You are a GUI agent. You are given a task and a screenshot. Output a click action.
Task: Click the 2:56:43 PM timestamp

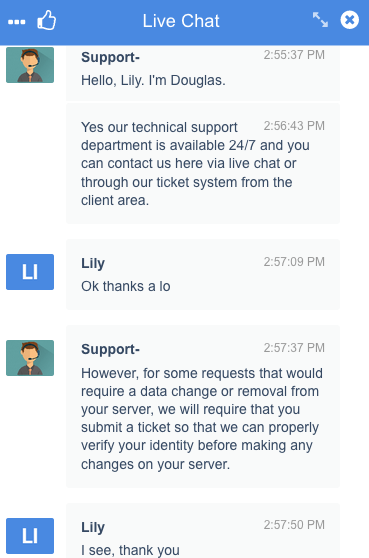pyautogui.click(x=294, y=126)
